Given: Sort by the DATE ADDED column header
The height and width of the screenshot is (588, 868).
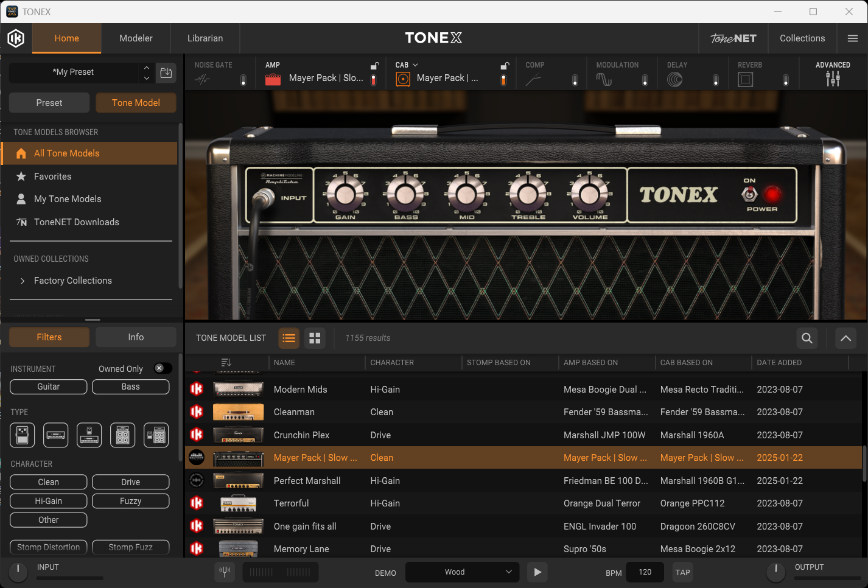Looking at the screenshot, I should click(779, 362).
